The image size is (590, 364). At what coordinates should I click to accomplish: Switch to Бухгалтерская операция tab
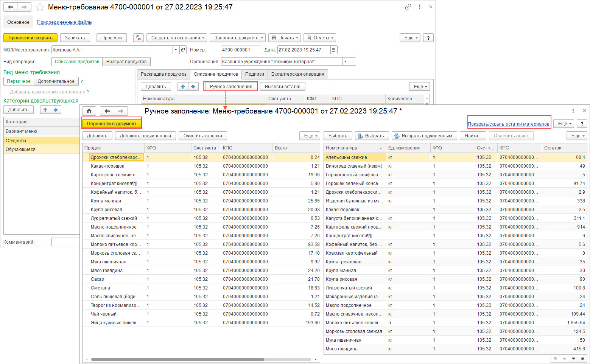(x=298, y=74)
